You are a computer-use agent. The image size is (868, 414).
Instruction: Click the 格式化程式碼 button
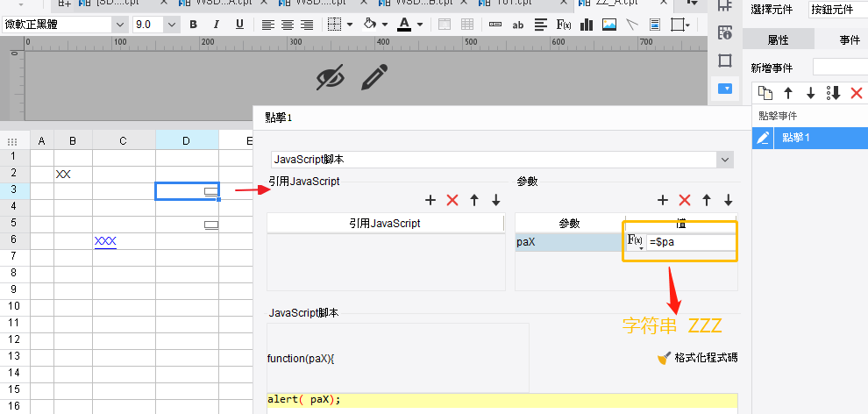pos(698,358)
